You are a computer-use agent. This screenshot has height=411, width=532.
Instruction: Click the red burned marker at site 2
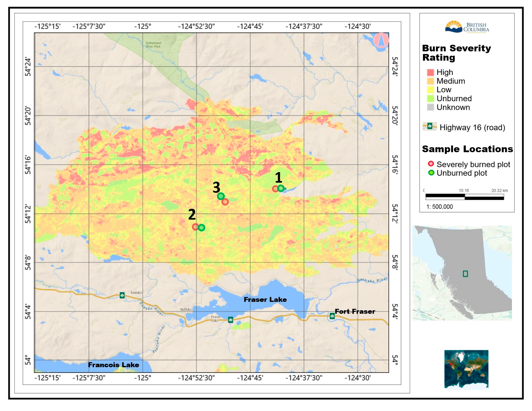195,227
